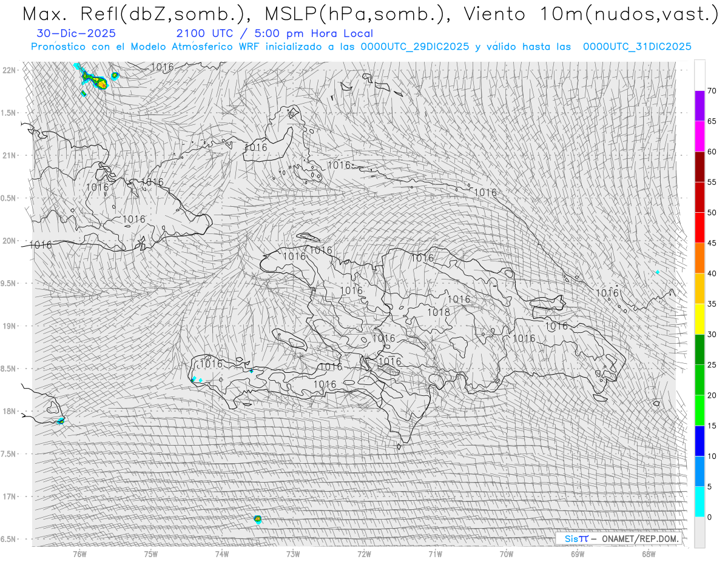Click the dark blue 10–15 dBZ swatch
The height and width of the screenshot is (562, 728).
tap(699, 441)
